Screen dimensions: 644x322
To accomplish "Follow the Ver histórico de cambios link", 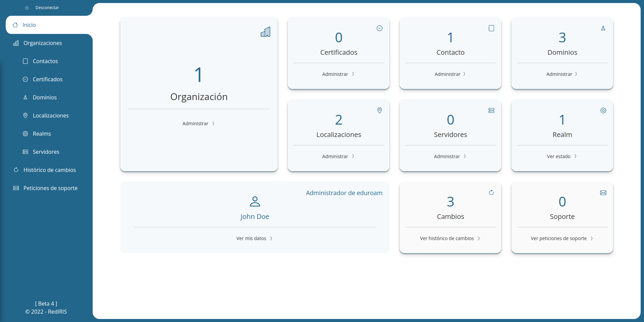I will coord(447,238).
